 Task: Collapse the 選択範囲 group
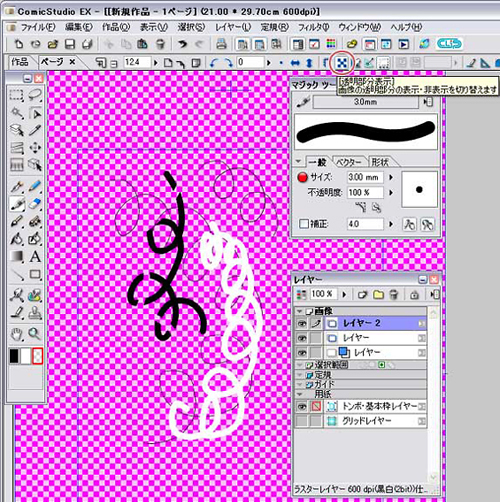[300, 365]
